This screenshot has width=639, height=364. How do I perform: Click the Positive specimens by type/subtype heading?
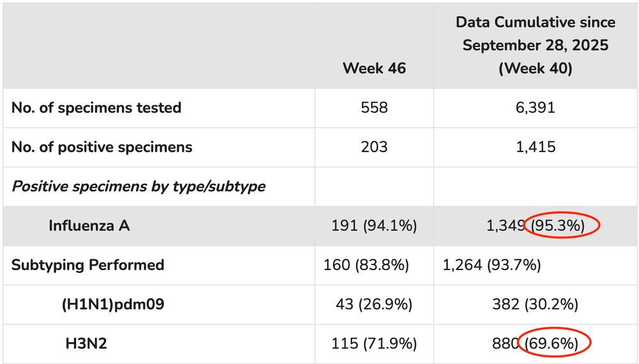139,186
